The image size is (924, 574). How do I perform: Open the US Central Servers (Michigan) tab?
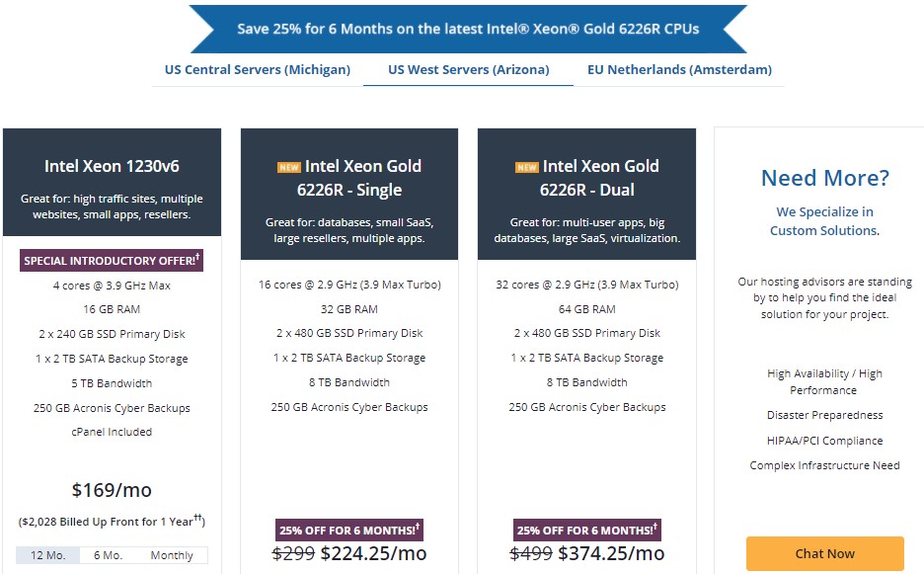[x=258, y=70]
